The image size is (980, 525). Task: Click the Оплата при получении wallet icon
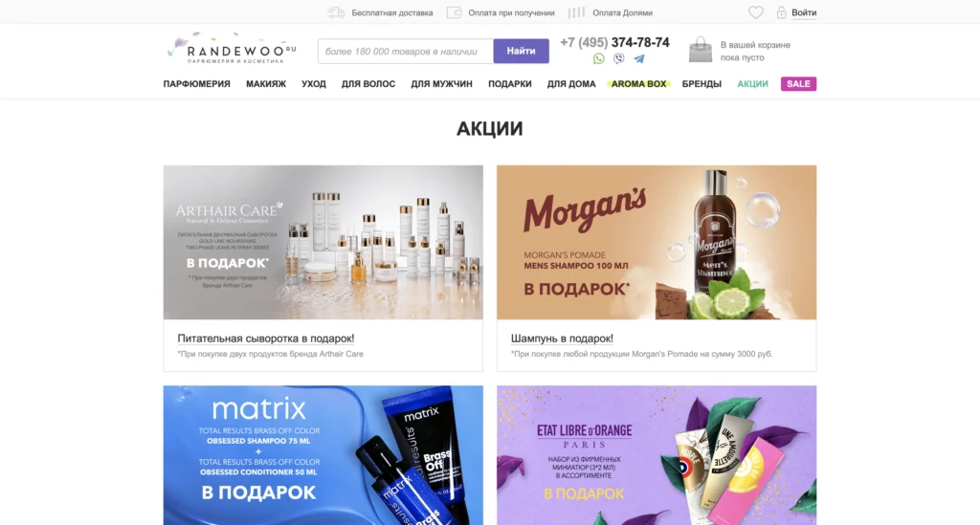click(455, 12)
